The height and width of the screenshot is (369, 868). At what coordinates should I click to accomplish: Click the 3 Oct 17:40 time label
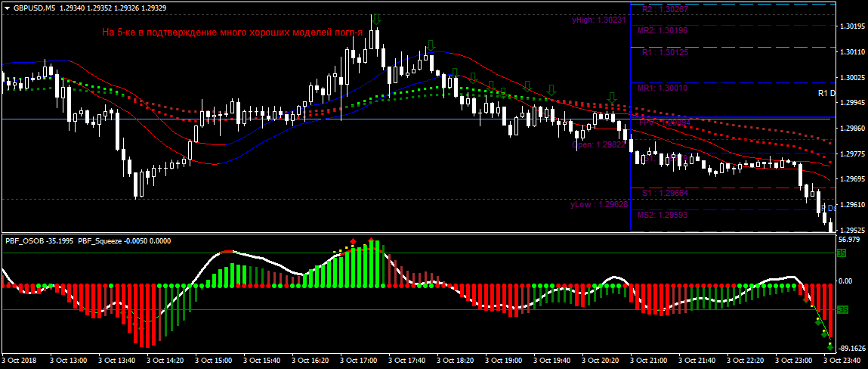click(x=409, y=360)
